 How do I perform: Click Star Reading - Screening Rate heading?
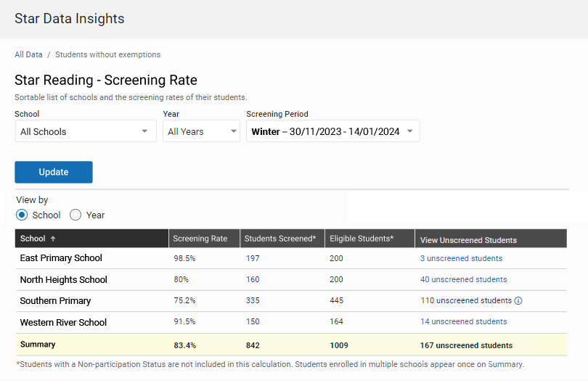point(106,81)
